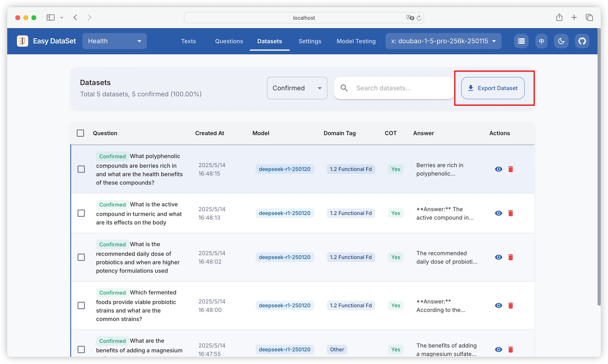Switch to the Questions tab
The height and width of the screenshot is (364, 608).
[x=229, y=41]
